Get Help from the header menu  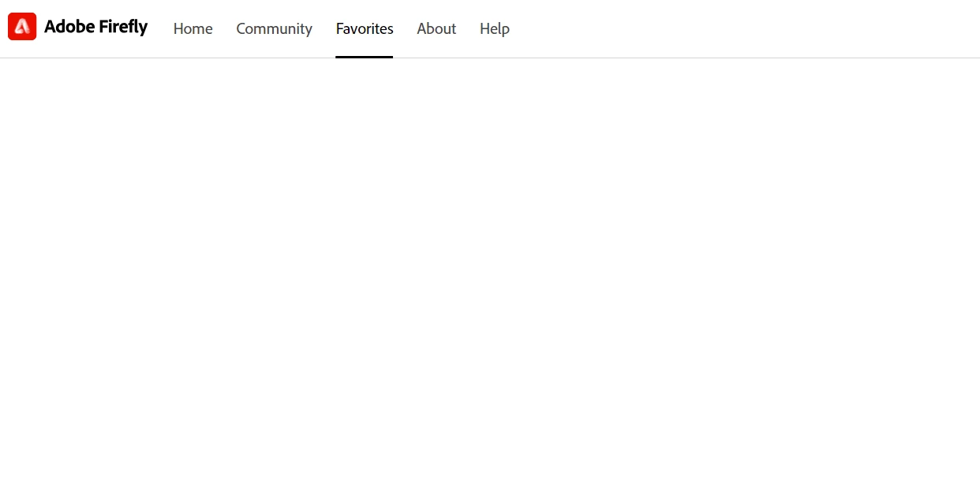(495, 28)
